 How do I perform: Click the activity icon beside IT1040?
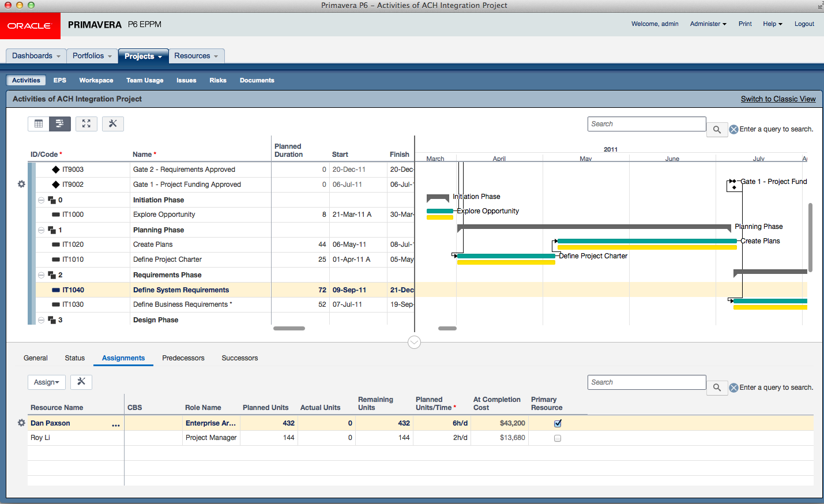56,290
